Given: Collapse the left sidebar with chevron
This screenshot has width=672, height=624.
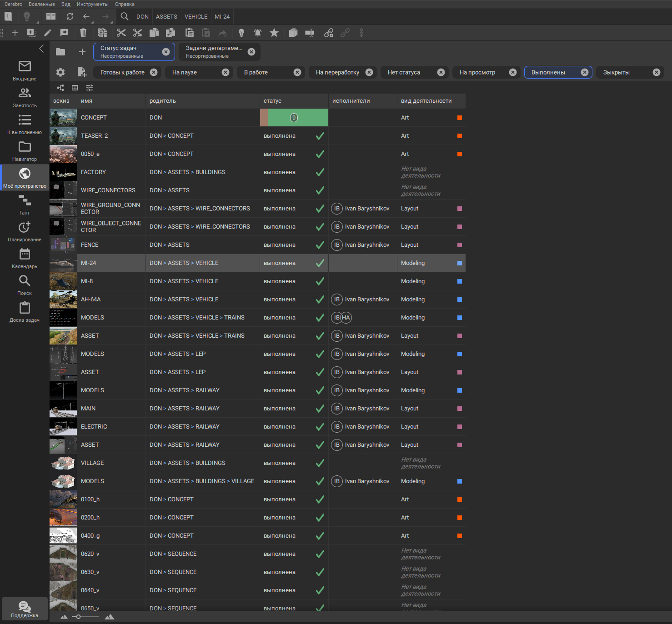Looking at the screenshot, I should (41, 49).
